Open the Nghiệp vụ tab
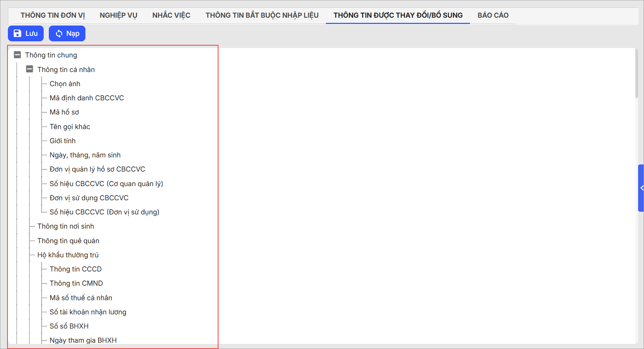The height and width of the screenshot is (349, 644). (118, 15)
